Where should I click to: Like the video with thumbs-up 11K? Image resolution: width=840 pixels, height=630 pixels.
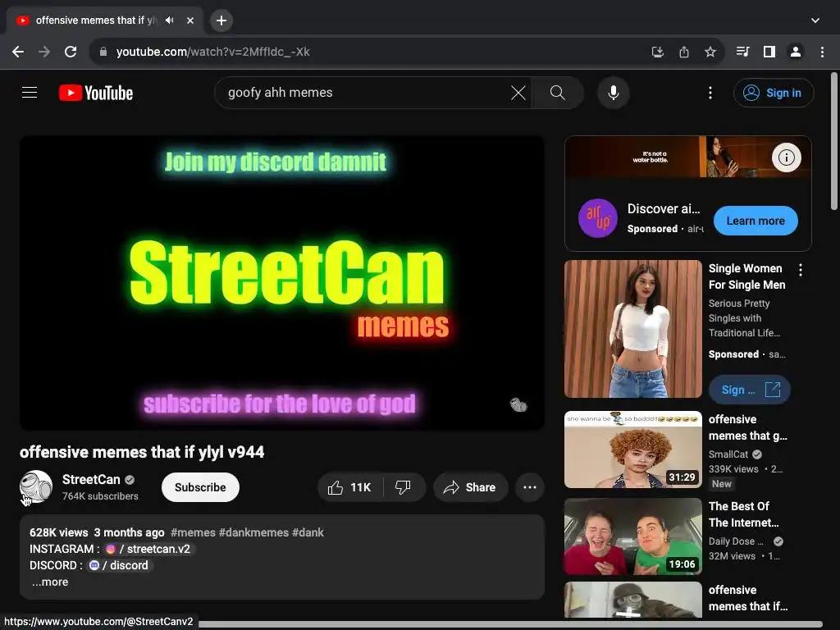(350, 487)
